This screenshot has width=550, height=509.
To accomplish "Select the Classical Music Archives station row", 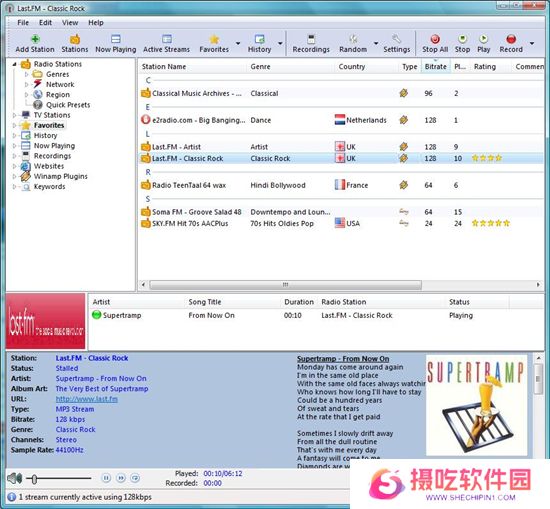I will pyautogui.click(x=341, y=93).
